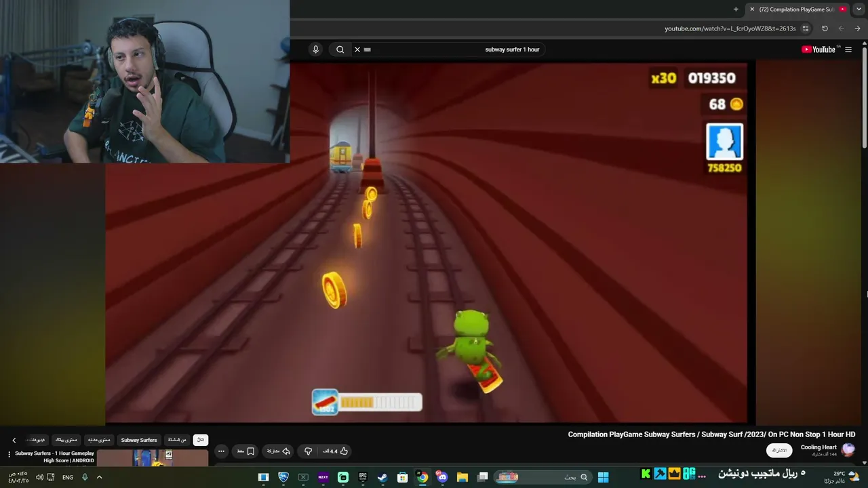Reload the page in the browser

pyautogui.click(x=825, y=28)
